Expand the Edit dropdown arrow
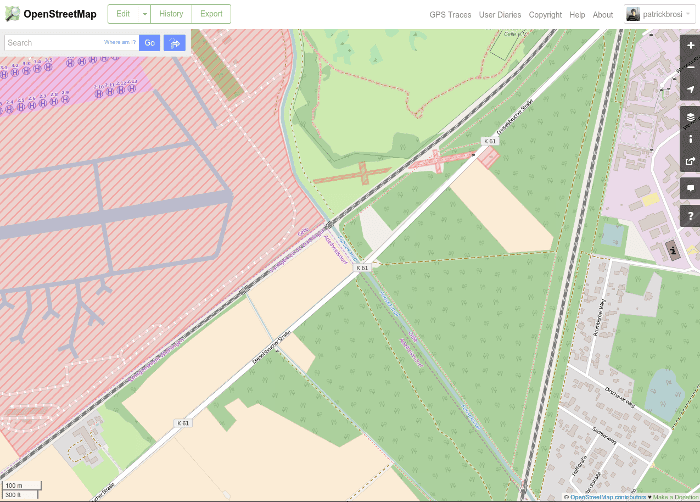 (x=145, y=14)
